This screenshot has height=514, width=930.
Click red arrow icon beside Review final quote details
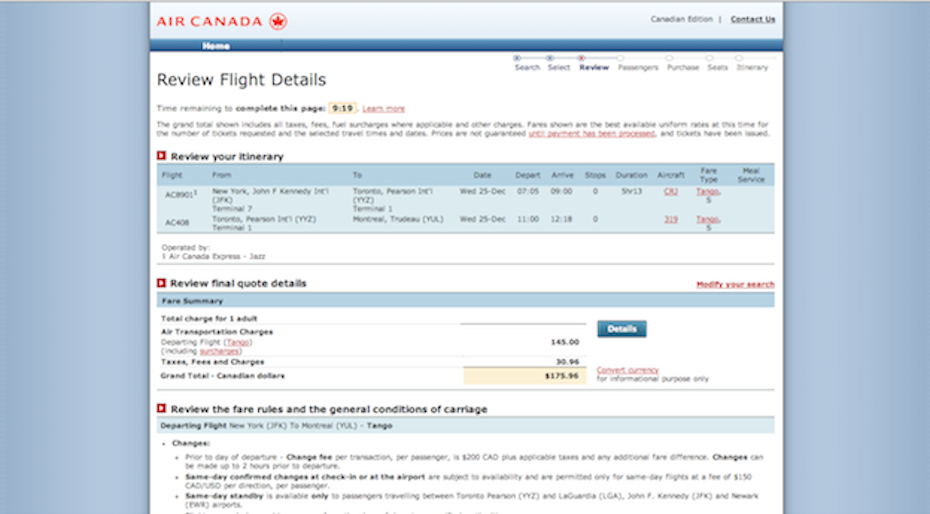click(x=161, y=283)
